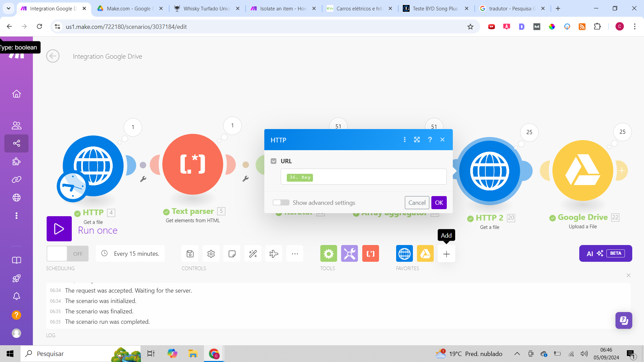Open the sidebar More three-dots menu
Image resolution: width=644 pixels, height=362 pixels.
[x=16, y=216]
